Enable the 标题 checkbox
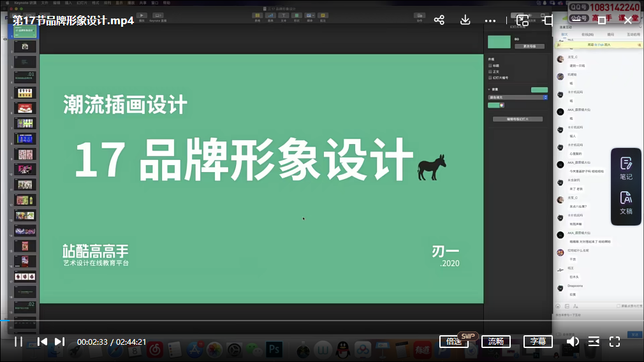 [x=490, y=66]
